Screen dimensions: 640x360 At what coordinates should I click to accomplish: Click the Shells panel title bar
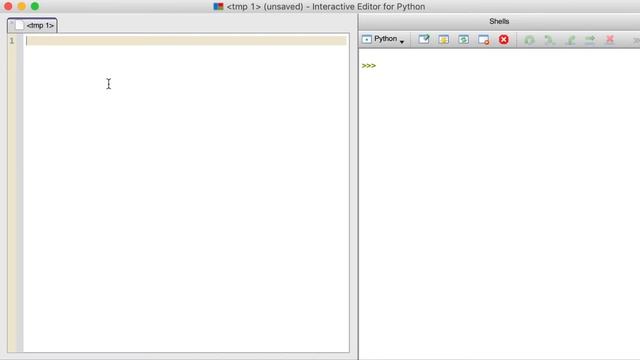coord(499,21)
